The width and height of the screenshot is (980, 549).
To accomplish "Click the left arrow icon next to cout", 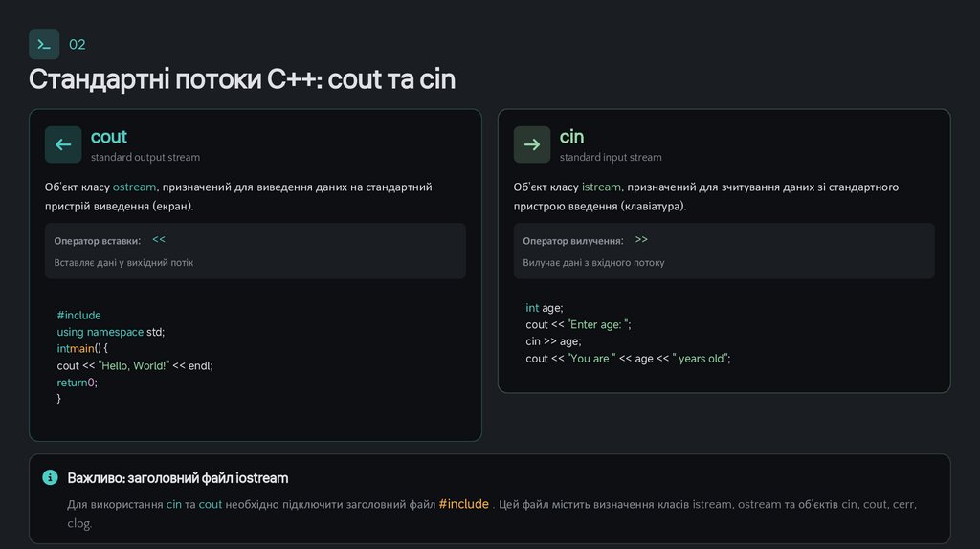I will [63, 144].
